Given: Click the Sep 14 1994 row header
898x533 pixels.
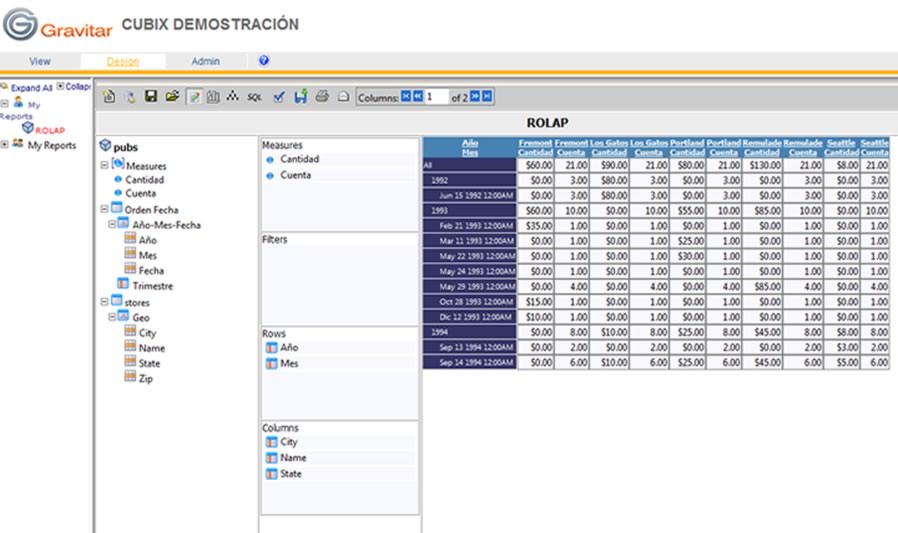Looking at the screenshot, I should coord(470,362).
